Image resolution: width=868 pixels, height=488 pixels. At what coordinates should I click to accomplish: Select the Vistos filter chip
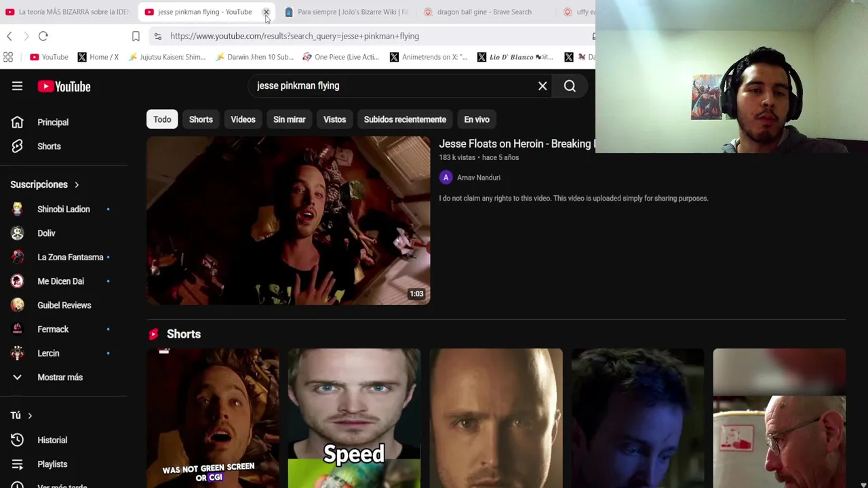pos(334,119)
